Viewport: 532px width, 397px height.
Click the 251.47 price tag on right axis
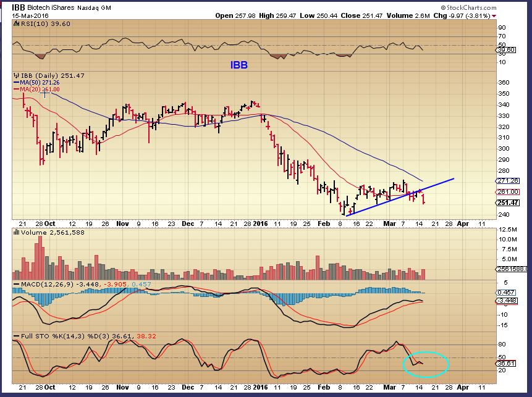[507, 203]
